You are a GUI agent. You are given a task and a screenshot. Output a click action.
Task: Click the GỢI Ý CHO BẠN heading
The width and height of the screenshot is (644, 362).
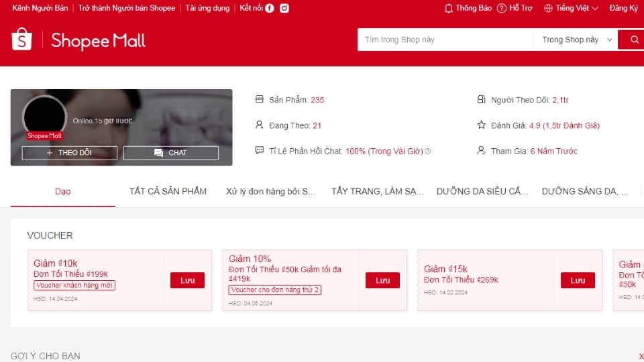pyautogui.click(x=45, y=356)
